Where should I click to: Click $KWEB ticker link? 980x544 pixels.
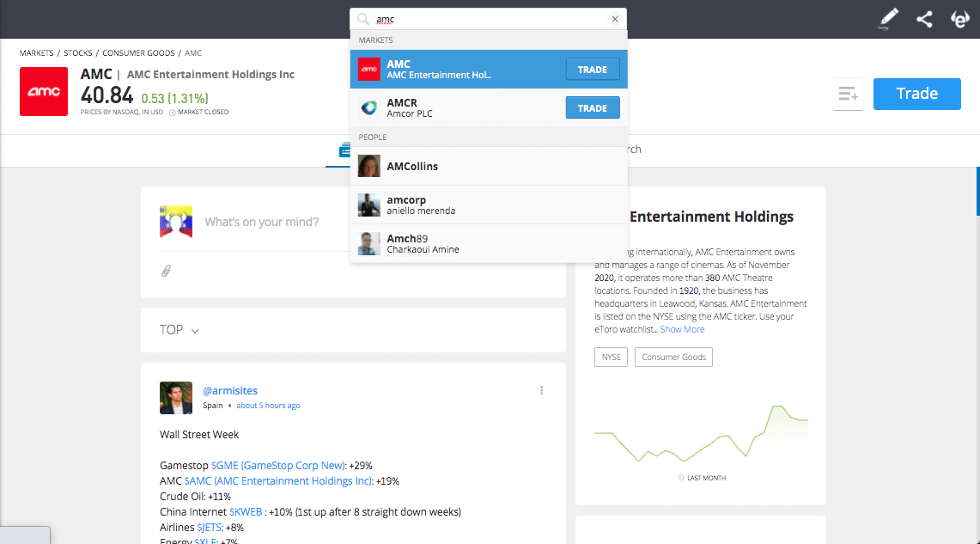246,512
